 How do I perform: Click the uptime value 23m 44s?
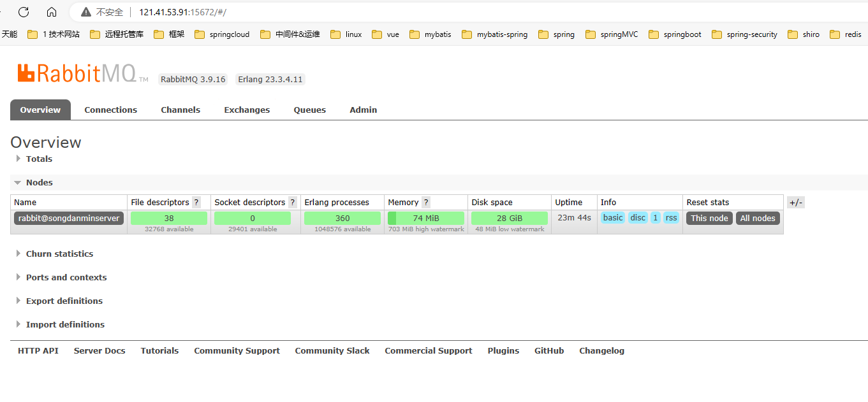[574, 218]
